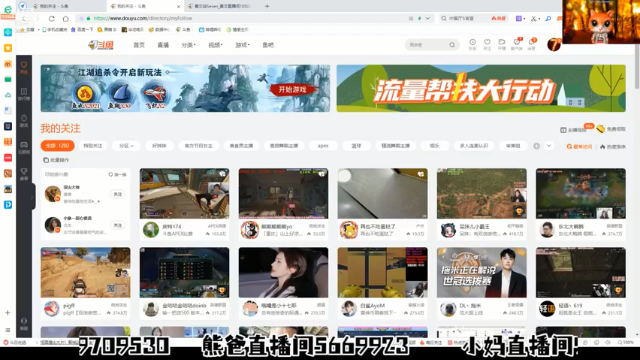The image size is (640, 360).
Task: Click the round settings icon after filter chips
Action: pos(536,146)
